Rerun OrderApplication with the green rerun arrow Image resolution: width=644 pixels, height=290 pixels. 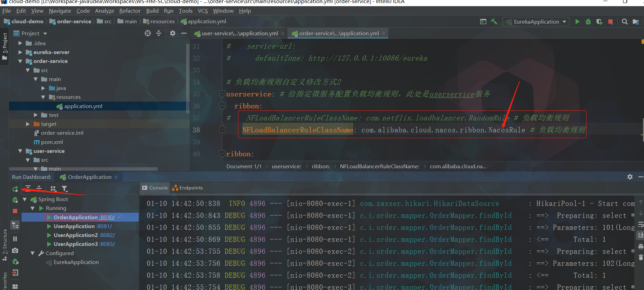[x=15, y=189]
